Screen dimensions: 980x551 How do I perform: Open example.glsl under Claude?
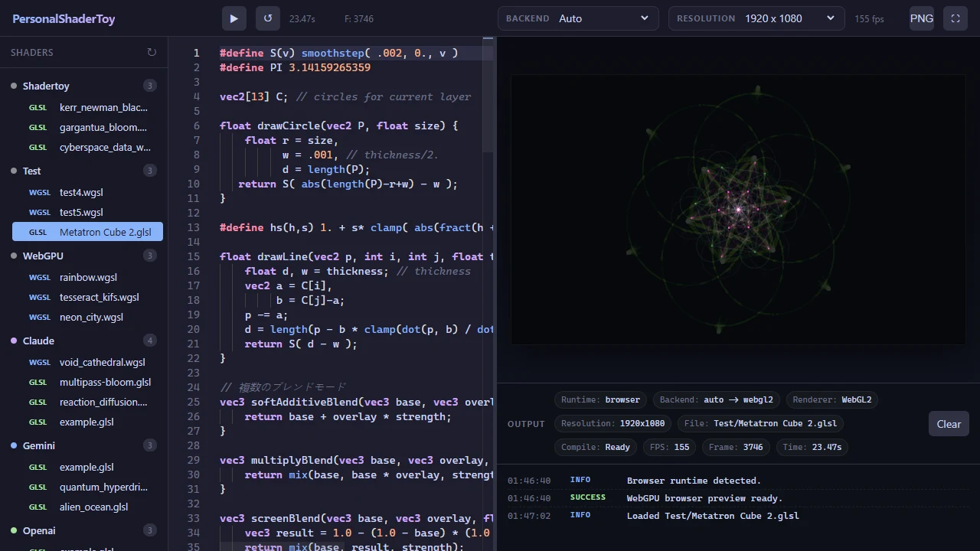pos(87,422)
